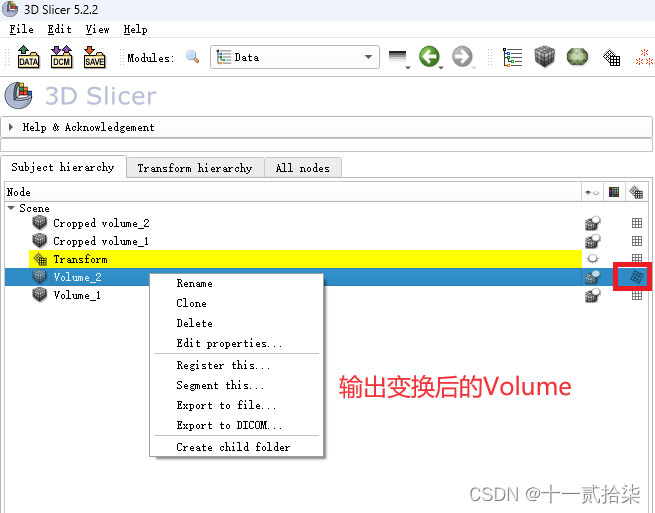Click cube icon beside Cropped volume_2
Viewport: 655px width, 513px height.
tap(40, 223)
